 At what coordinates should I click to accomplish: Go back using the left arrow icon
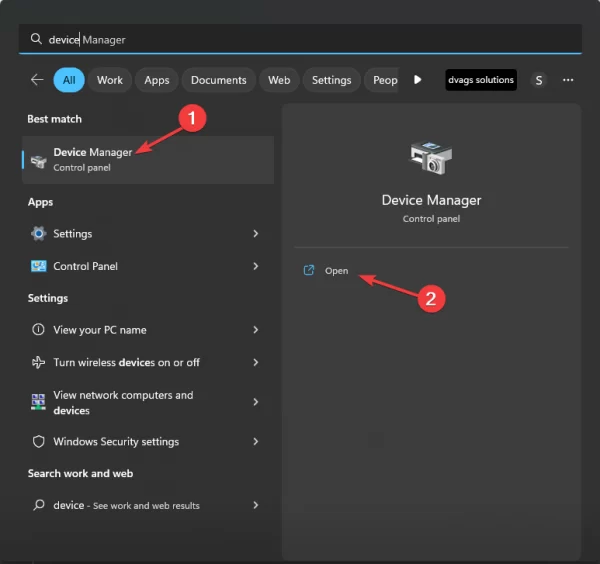pos(37,80)
